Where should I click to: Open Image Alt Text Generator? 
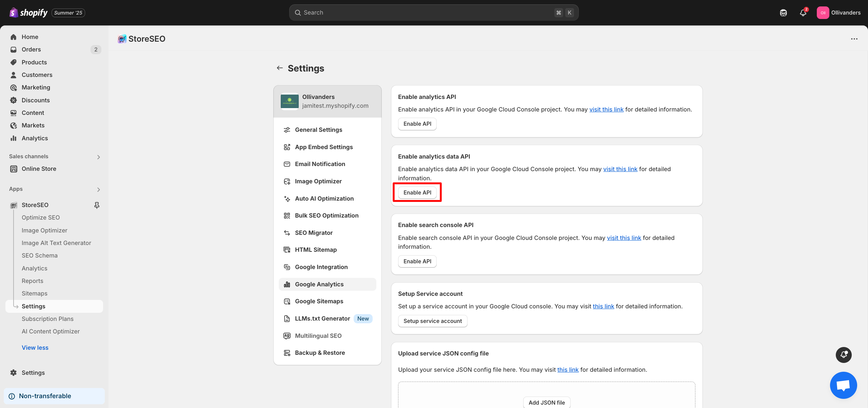(56, 243)
